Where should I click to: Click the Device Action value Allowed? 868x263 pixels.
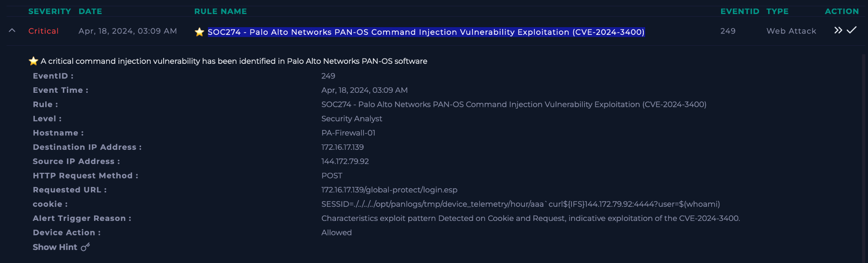[x=336, y=233]
